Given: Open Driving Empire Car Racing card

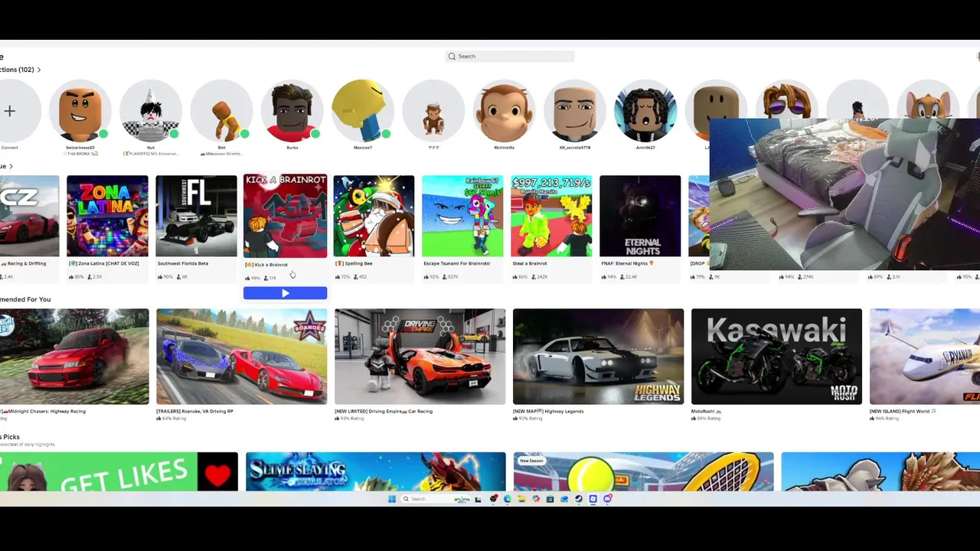Looking at the screenshot, I should (x=420, y=357).
